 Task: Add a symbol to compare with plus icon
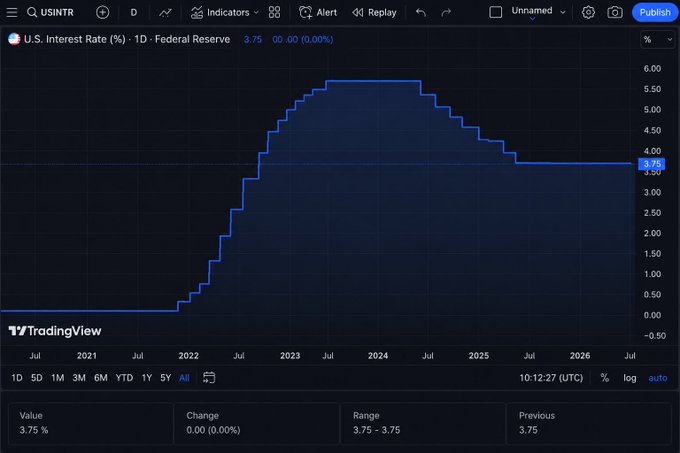pyautogui.click(x=102, y=13)
